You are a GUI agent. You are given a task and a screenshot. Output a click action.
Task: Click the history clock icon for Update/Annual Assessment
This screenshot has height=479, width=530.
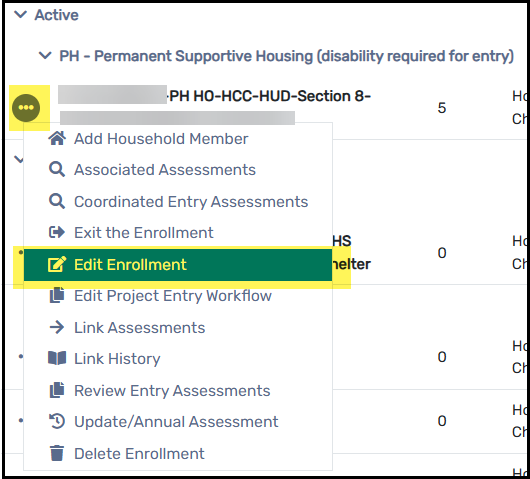point(57,422)
